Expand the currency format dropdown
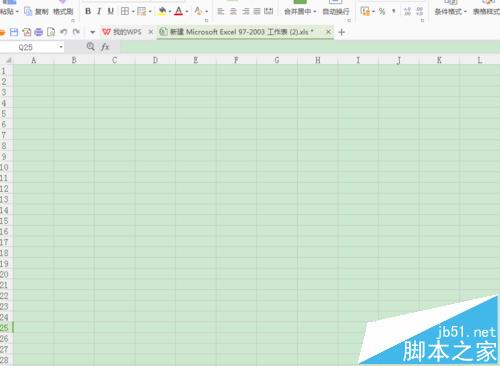Screen dimensions: 500x366 click(x=373, y=12)
